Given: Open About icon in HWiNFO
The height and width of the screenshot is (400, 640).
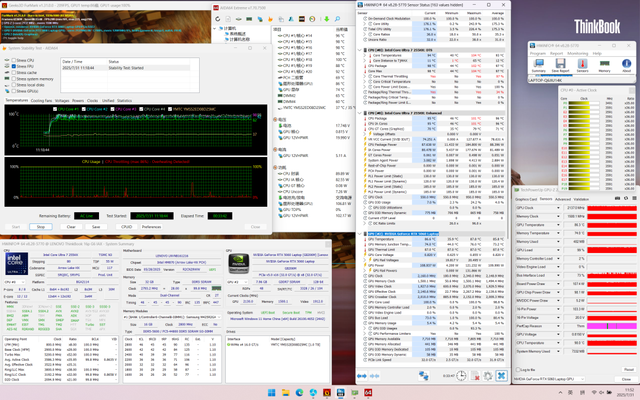Looking at the screenshot, I should tap(627, 64).
